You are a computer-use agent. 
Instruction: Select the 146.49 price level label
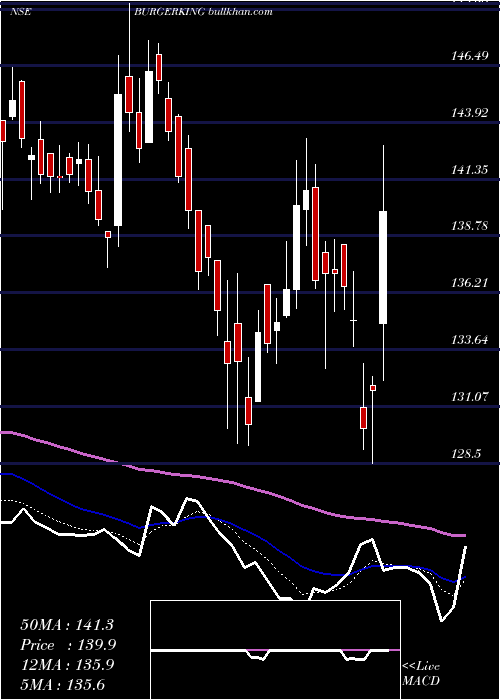[470, 56]
